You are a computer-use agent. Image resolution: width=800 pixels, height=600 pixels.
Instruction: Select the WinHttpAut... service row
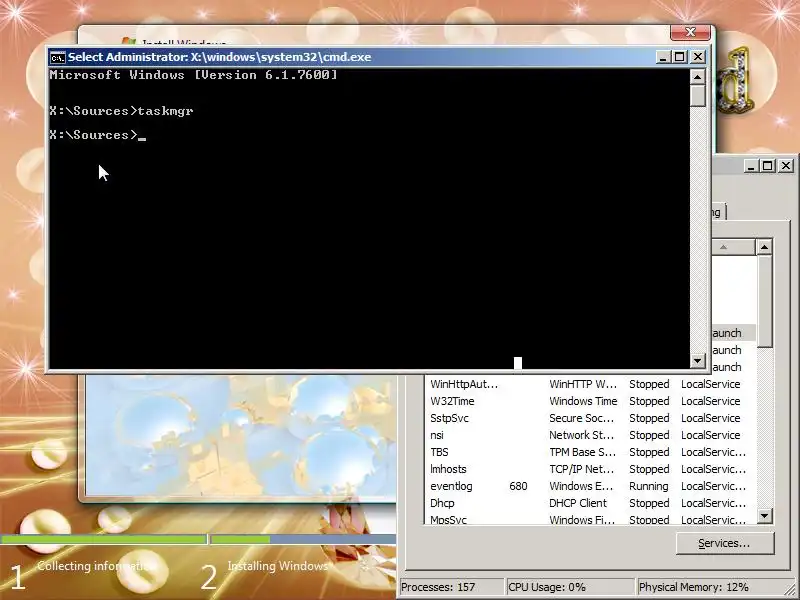(591, 384)
